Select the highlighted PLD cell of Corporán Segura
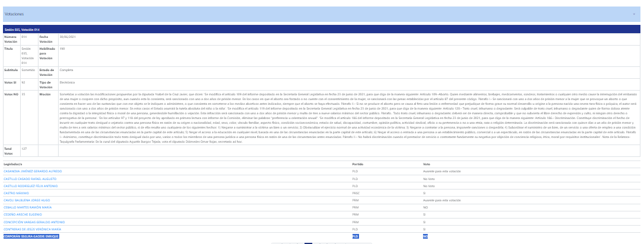The image size is (644, 244). click(355, 236)
